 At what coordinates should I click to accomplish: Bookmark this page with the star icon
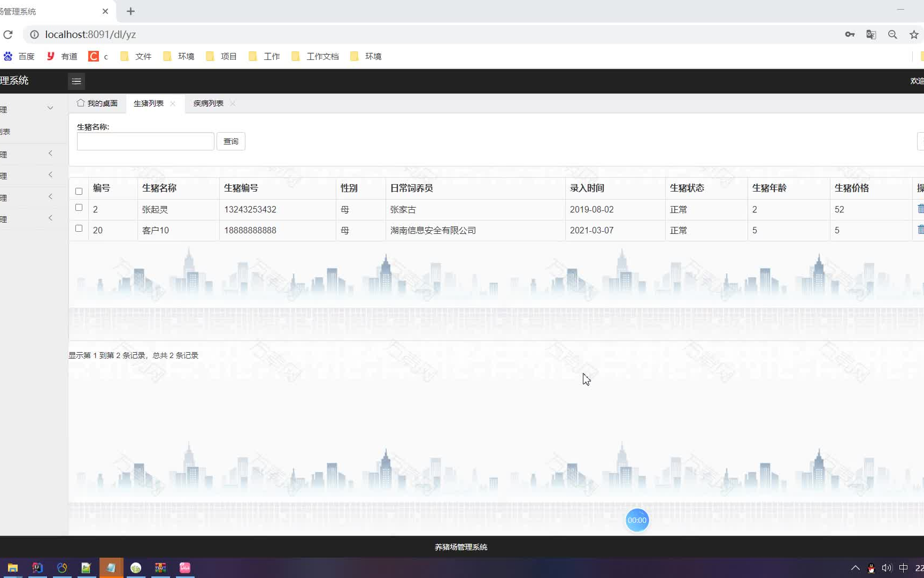coord(914,35)
